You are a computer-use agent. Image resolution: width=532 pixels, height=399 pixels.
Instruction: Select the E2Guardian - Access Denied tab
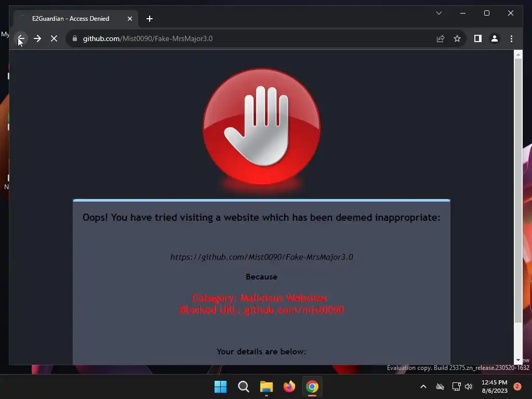(76, 19)
